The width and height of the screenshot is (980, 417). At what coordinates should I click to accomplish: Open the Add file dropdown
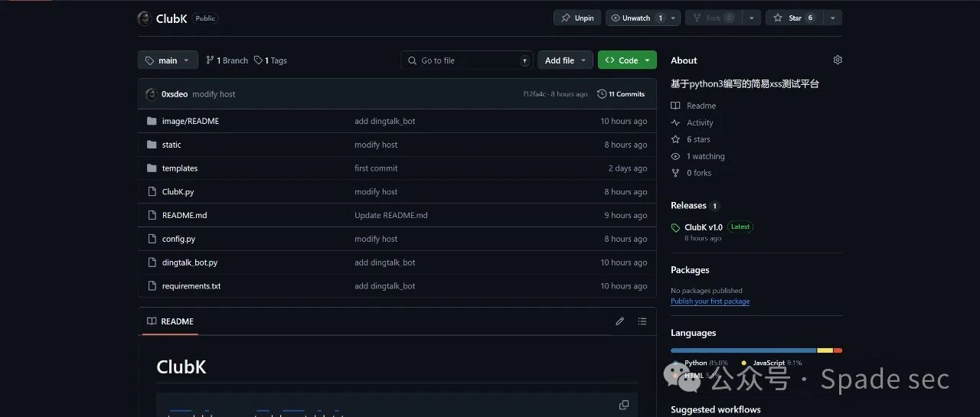[565, 60]
